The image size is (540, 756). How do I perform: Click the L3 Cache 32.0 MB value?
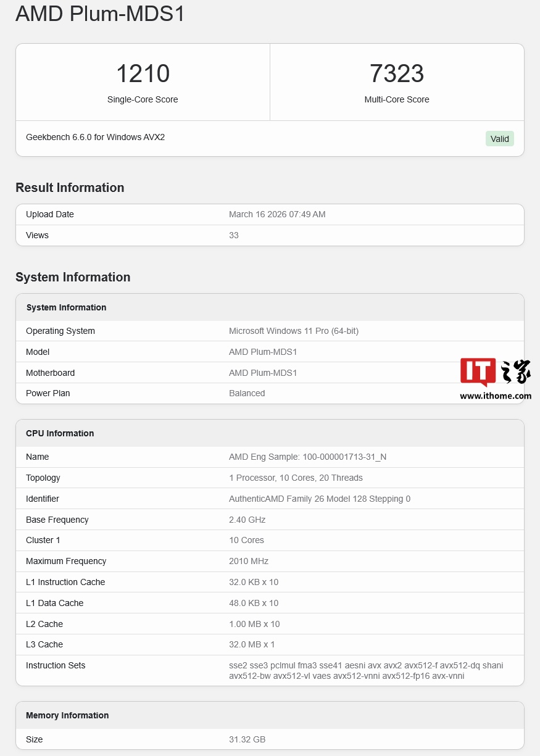pyautogui.click(x=252, y=644)
